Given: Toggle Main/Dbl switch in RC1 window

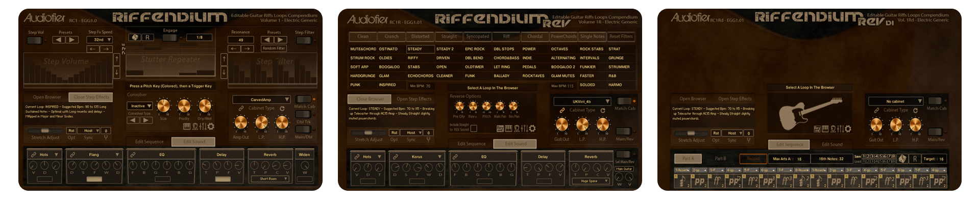Looking at the screenshot, I should pyautogui.click(x=303, y=130).
